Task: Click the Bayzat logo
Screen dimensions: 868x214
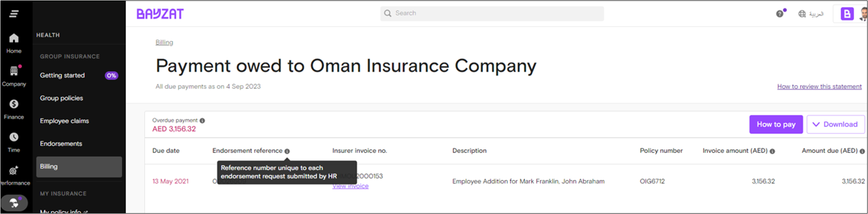Action: coord(160,14)
